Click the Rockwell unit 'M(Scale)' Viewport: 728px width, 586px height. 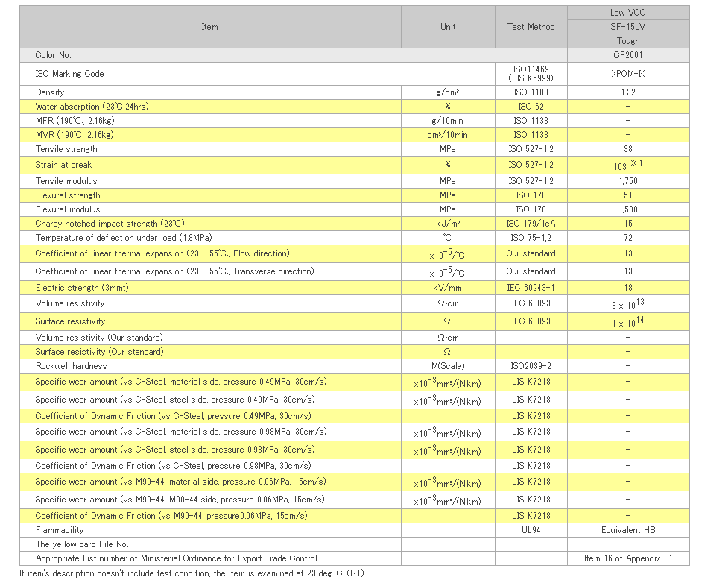point(448,366)
